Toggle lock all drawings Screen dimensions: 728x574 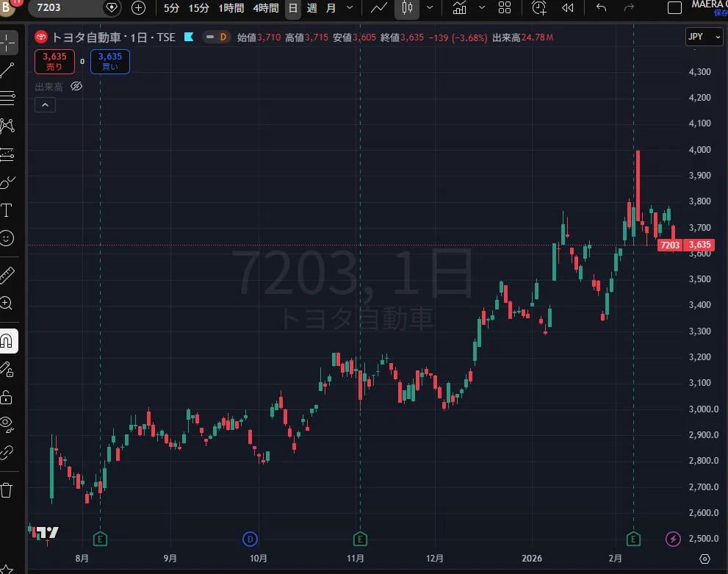pyautogui.click(x=7, y=398)
